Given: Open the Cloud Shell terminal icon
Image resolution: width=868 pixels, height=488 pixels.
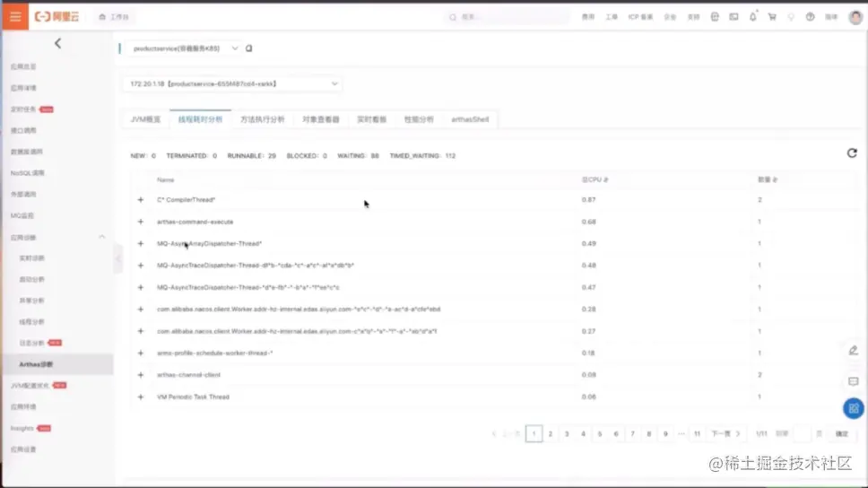Looking at the screenshot, I should coord(733,17).
